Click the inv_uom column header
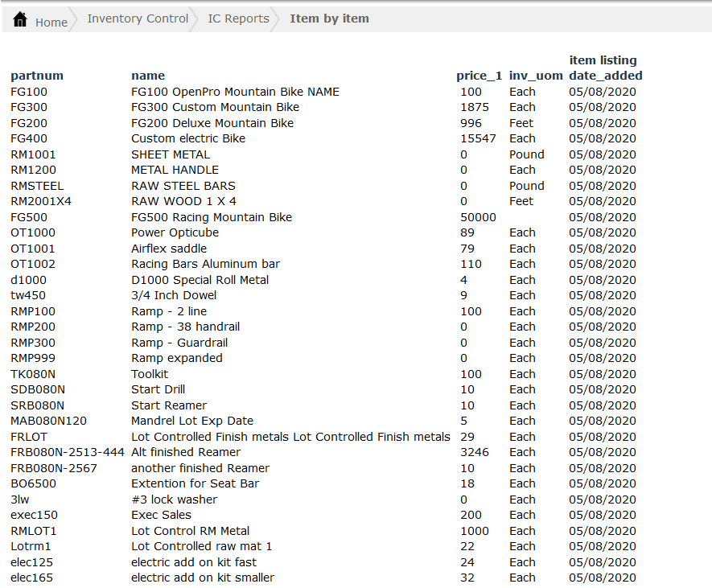The height and width of the screenshot is (588, 712). point(536,76)
